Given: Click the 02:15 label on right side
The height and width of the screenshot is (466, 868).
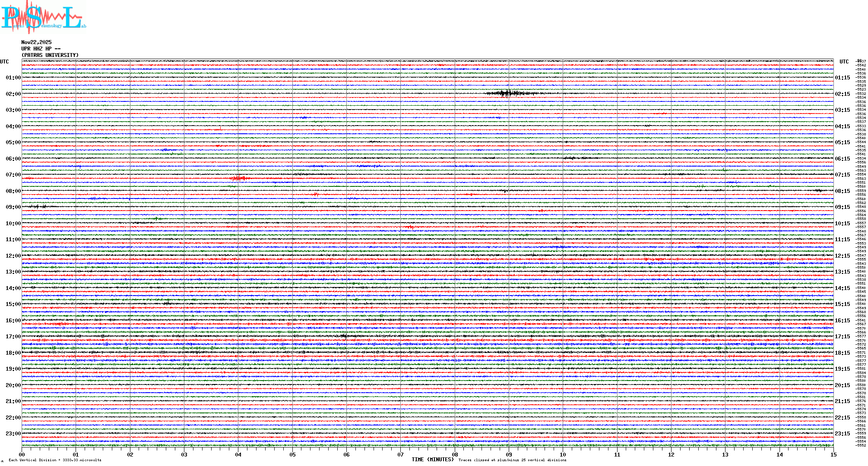Looking at the screenshot, I should pos(842,94).
